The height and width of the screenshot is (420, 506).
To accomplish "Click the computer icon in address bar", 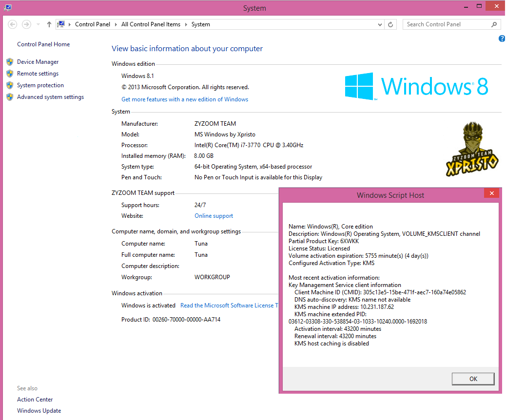I will [x=61, y=24].
